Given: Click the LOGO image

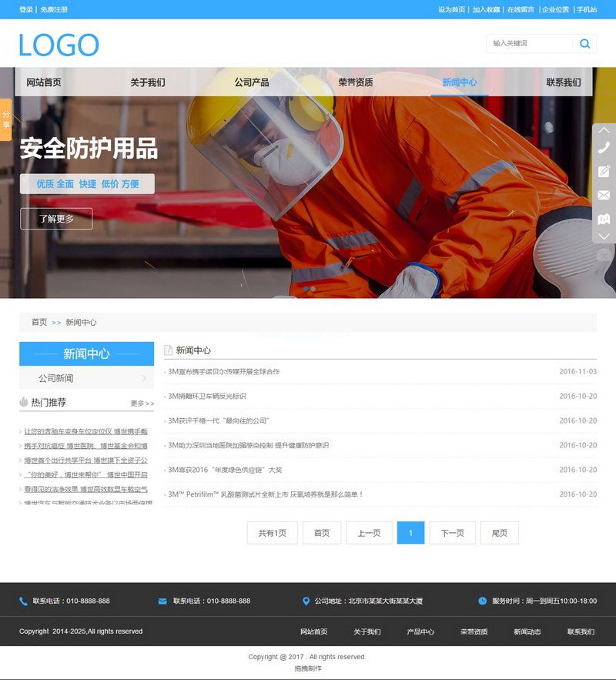Looking at the screenshot, I should click(59, 45).
